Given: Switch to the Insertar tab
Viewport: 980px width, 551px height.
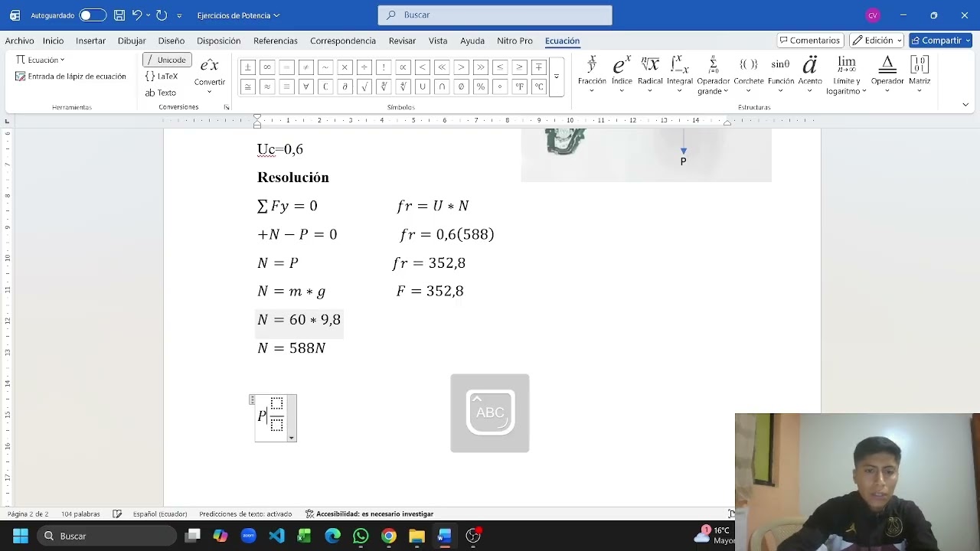Looking at the screenshot, I should [x=90, y=41].
